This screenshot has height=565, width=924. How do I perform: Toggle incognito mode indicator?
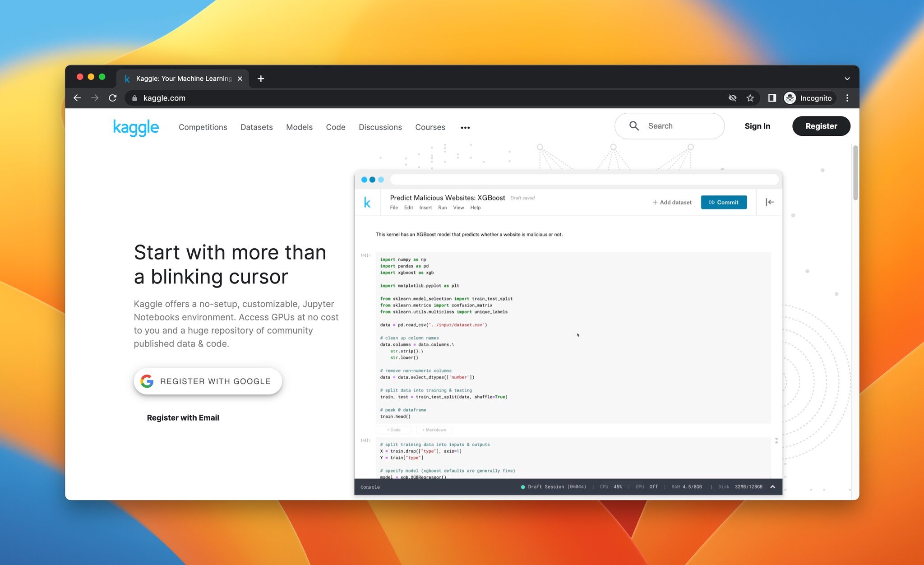pyautogui.click(x=807, y=97)
